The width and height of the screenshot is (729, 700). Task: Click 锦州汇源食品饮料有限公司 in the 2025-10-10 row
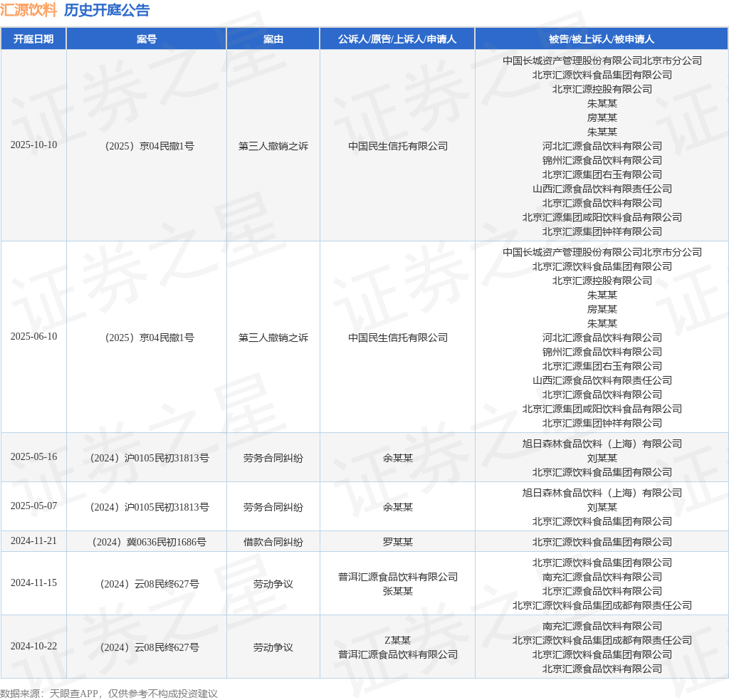(x=602, y=160)
